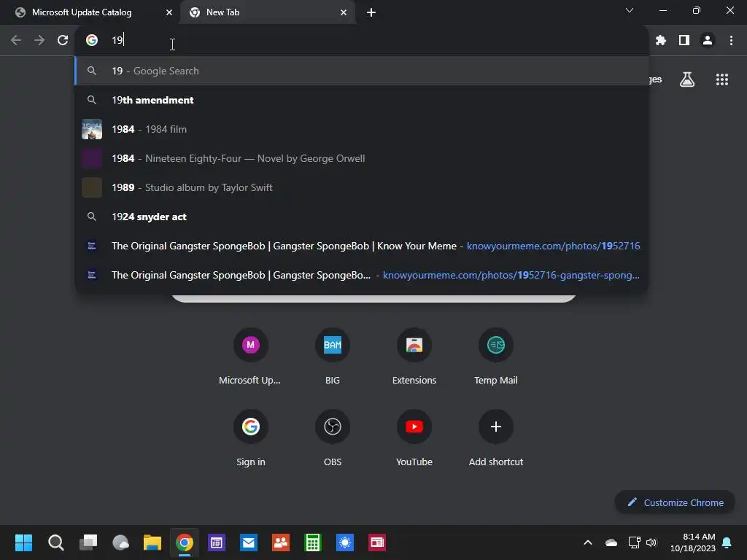747x560 pixels.
Task: Open the Search Labs flask icon
Action: click(x=687, y=79)
